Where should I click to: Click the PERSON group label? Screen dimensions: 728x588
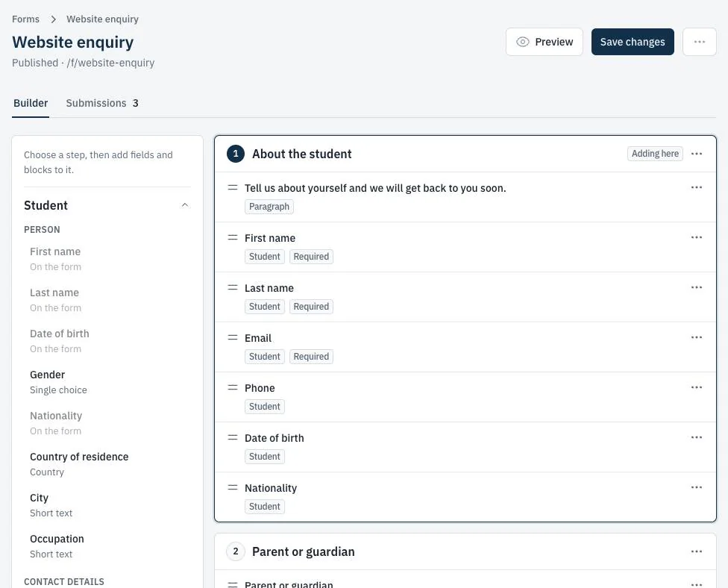[x=42, y=229]
